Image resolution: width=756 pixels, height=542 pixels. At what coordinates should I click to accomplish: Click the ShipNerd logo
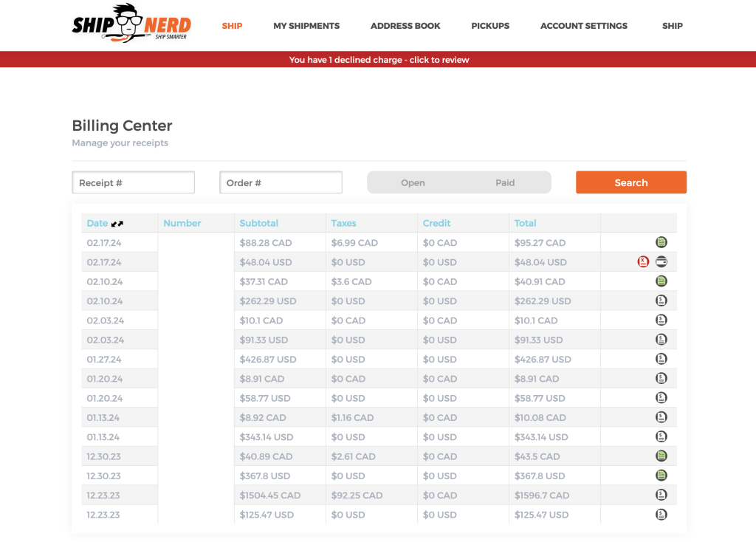click(131, 26)
